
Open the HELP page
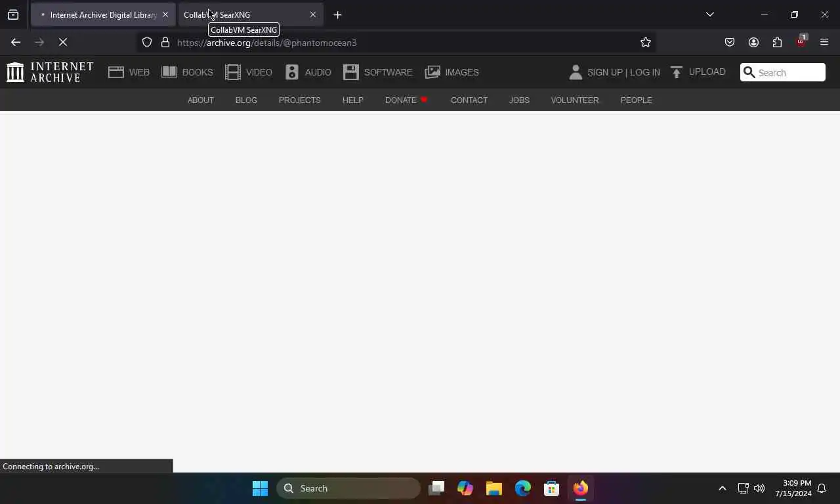click(x=352, y=100)
